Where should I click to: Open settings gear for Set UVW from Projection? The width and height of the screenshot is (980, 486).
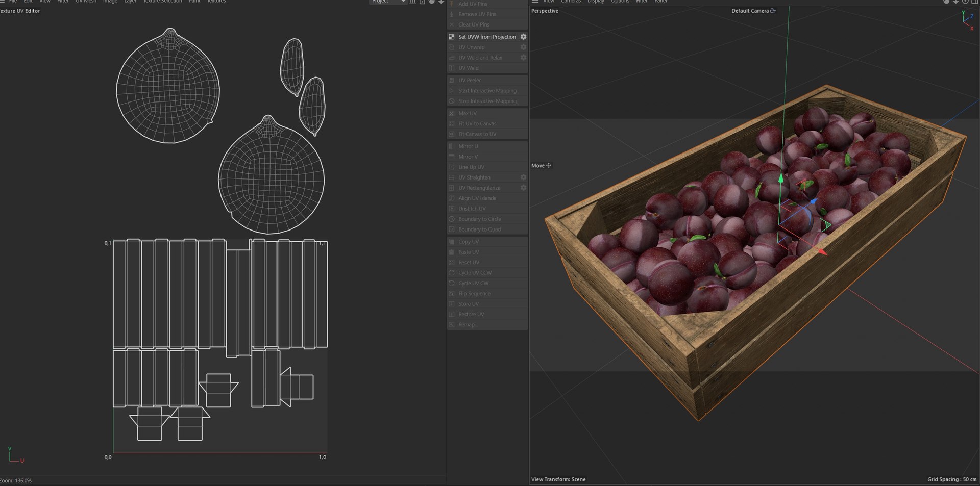(x=523, y=37)
